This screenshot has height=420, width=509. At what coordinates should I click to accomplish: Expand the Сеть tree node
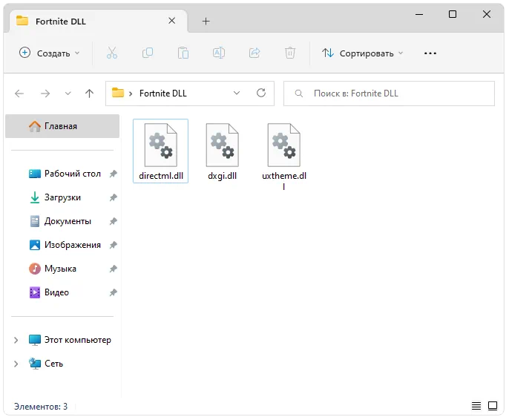pos(16,364)
